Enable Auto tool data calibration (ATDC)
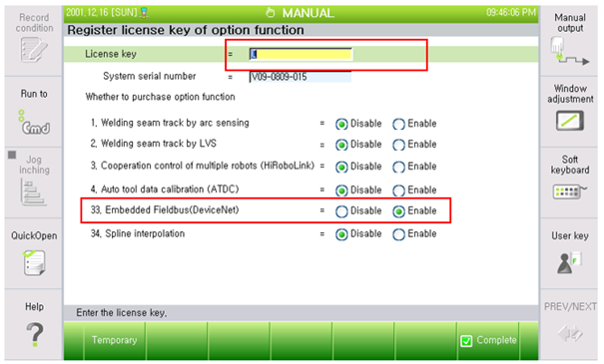604x364 pixels. coord(398,190)
